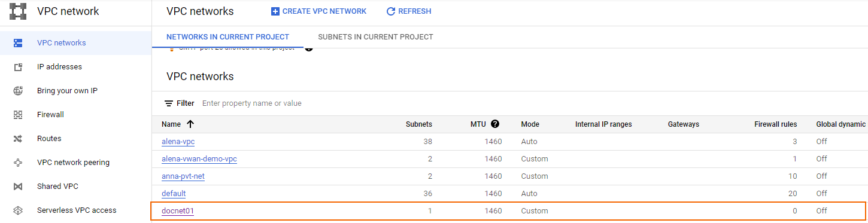Screen dimensions: 868x223
Task: Click the VPC network peering icon
Action: [18, 163]
